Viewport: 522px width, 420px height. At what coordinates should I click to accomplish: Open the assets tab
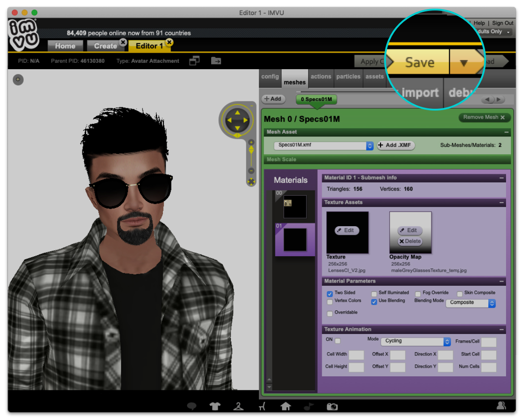(375, 77)
